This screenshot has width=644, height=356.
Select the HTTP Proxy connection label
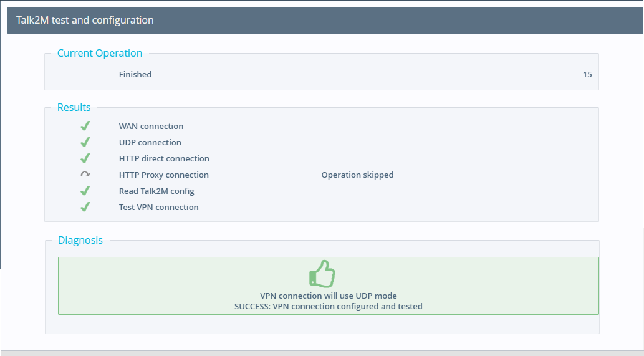(163, 175)
